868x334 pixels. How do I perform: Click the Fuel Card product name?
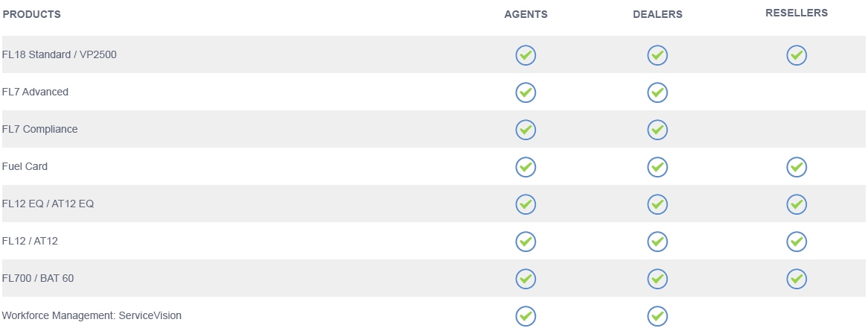point(25,166)
